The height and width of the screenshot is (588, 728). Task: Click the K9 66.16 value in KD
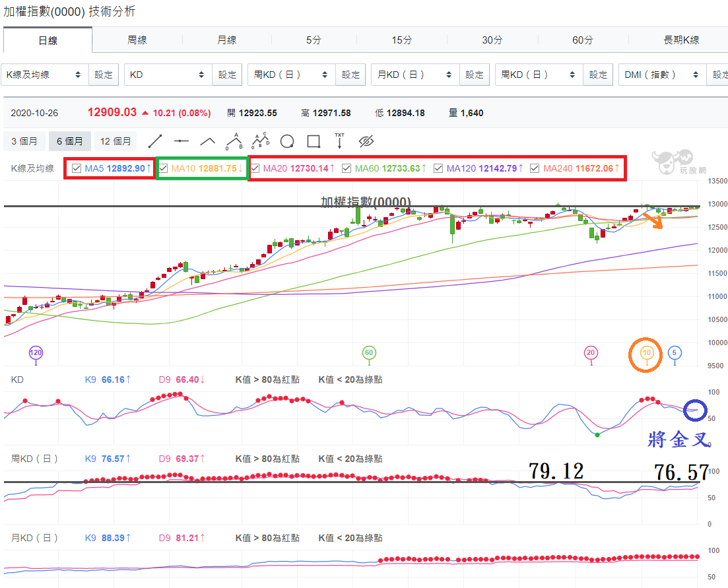tap(113, 379)
